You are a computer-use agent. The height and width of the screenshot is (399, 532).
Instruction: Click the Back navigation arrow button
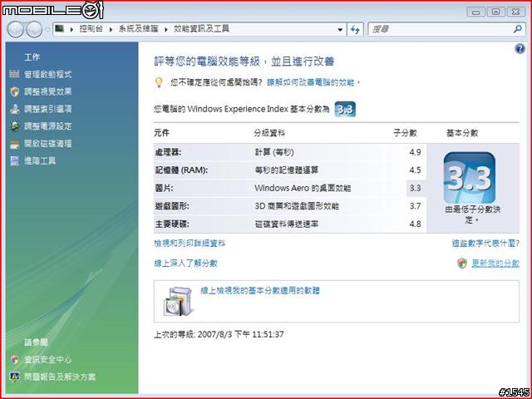[15, 30]
